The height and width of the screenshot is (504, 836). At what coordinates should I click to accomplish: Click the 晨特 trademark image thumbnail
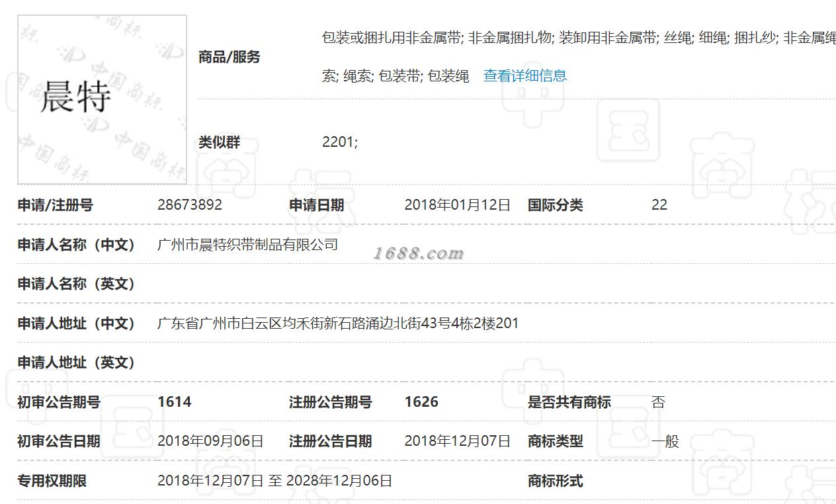(x=103, y=99)
